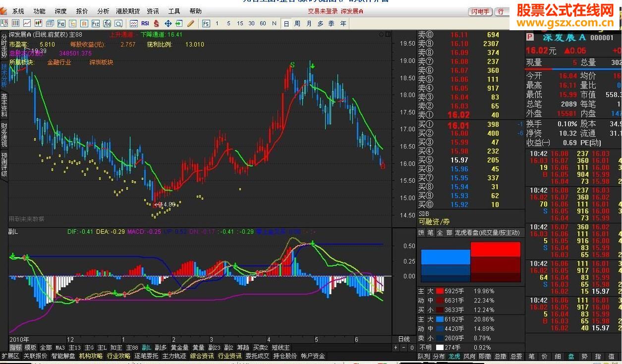The image size is (622, 364).
Task: Open the 工具 menu
Action: [174, 11]
